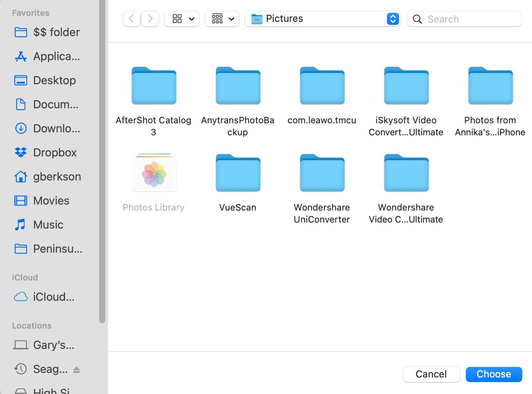Select Gary's computer under Locations
The width and height of the screenshot is (532, 394).
(44, 345)
